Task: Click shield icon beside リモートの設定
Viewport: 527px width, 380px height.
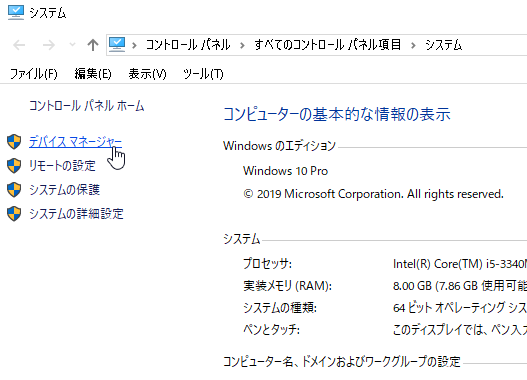Action: coord(14,166)
